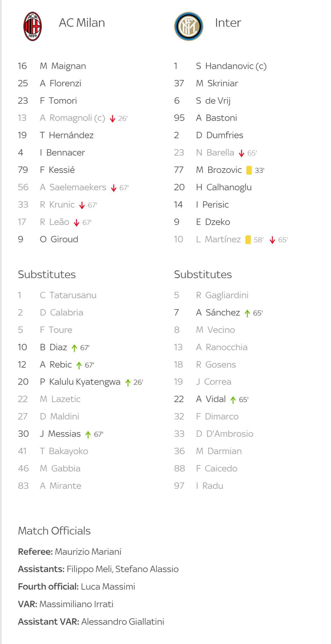Click E Dzeko in Inter lineup
Image resolution: width=331 pixels, height=644 pixels.
coord(213,222)
